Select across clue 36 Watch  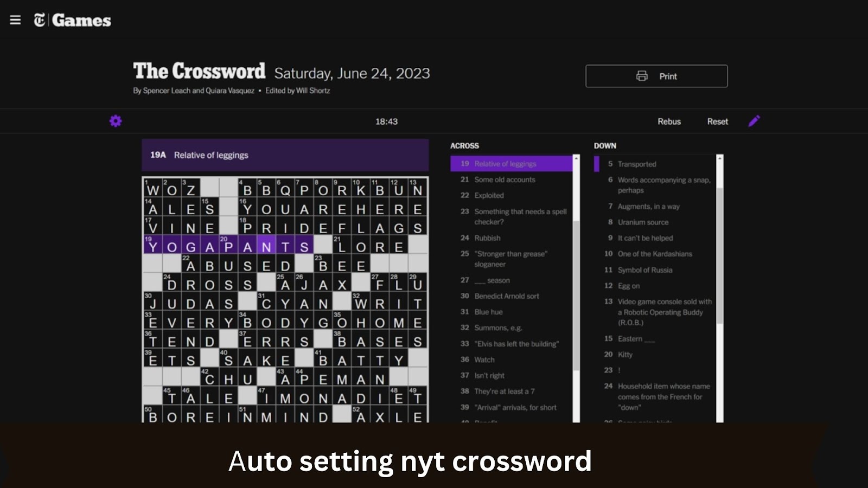(x=511, y=359)
